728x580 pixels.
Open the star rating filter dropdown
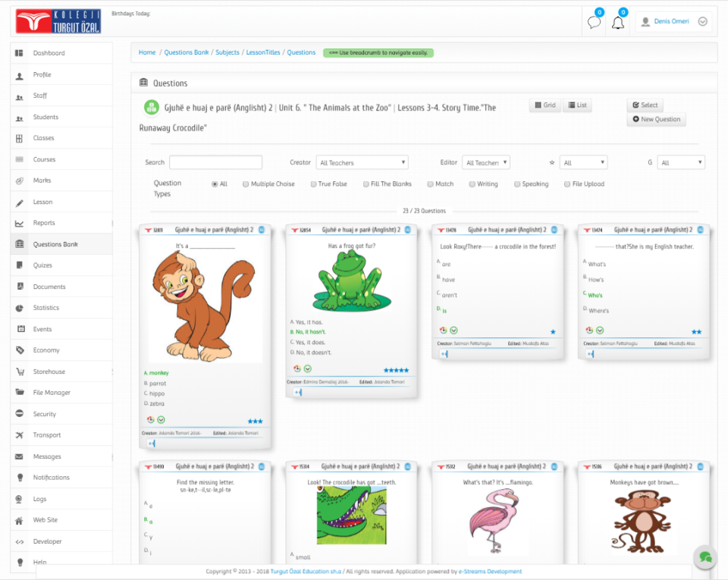click(x=584, y=162)
